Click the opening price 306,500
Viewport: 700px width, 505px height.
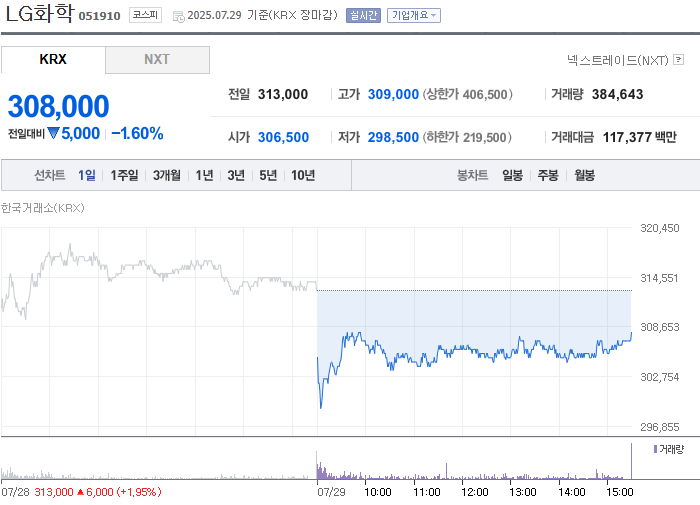(283, 137)
